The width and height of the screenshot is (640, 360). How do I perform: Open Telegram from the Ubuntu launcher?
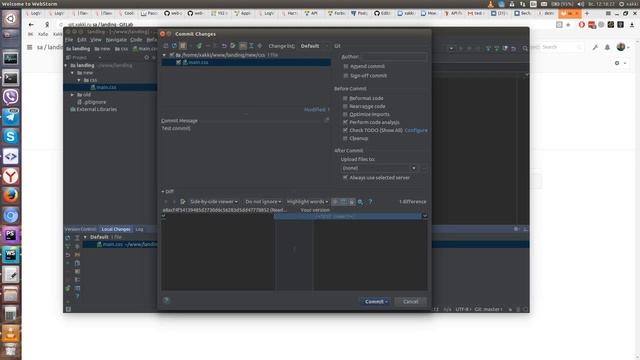point(11,117)
